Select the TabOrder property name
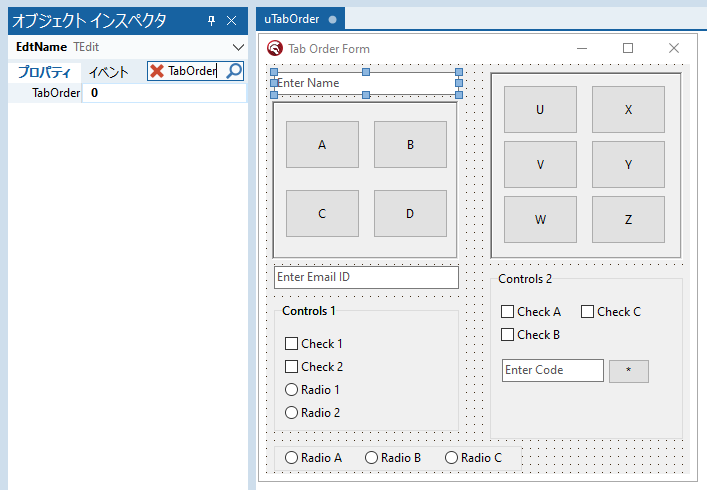Image resolution: width=707 pixels, height=490 pixels. tap(56, 93)
